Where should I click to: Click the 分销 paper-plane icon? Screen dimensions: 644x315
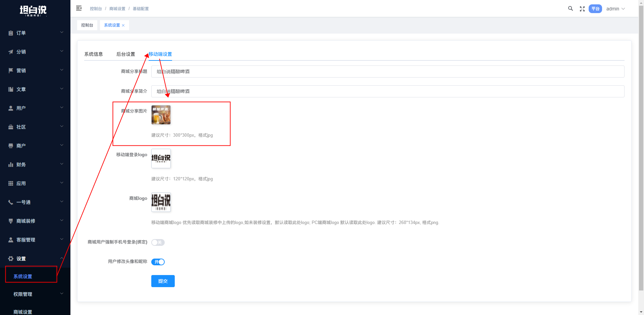tap(11, 52)
